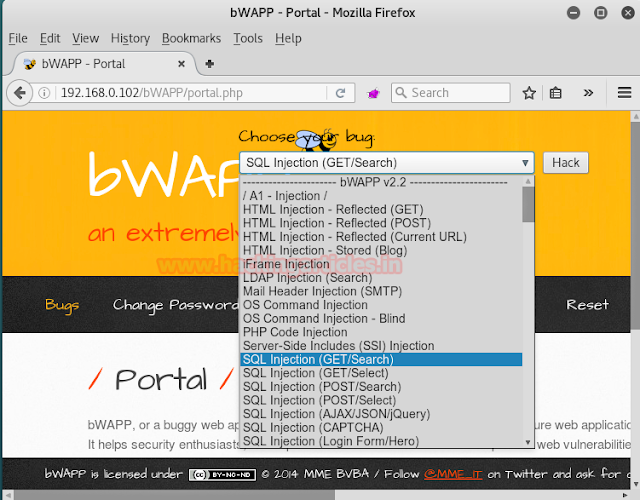Viewport: 640px width, 500px height.
Task: Open the File menu
Action: pos(18,38)
